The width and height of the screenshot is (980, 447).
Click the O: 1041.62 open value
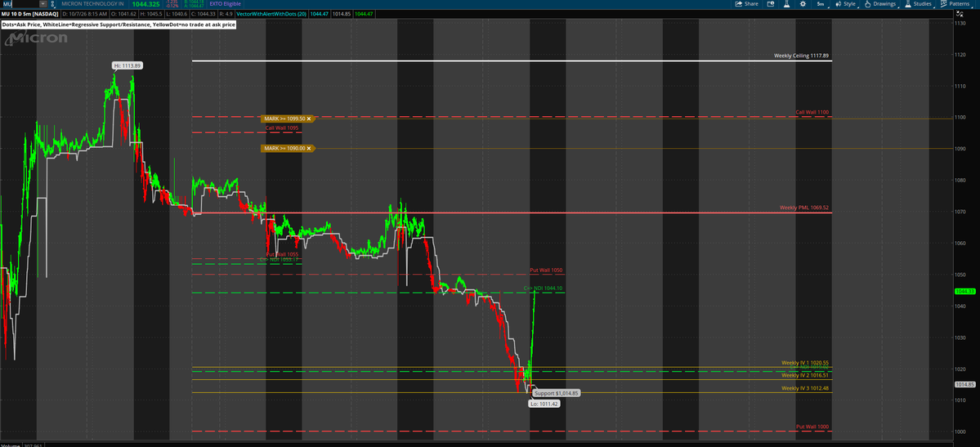(123, 14)
